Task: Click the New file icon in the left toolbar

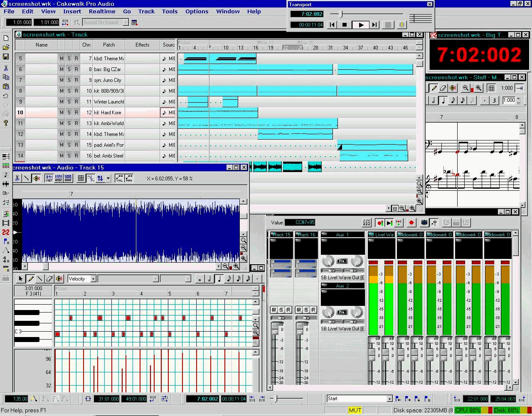Action: [x=6, y=38]
